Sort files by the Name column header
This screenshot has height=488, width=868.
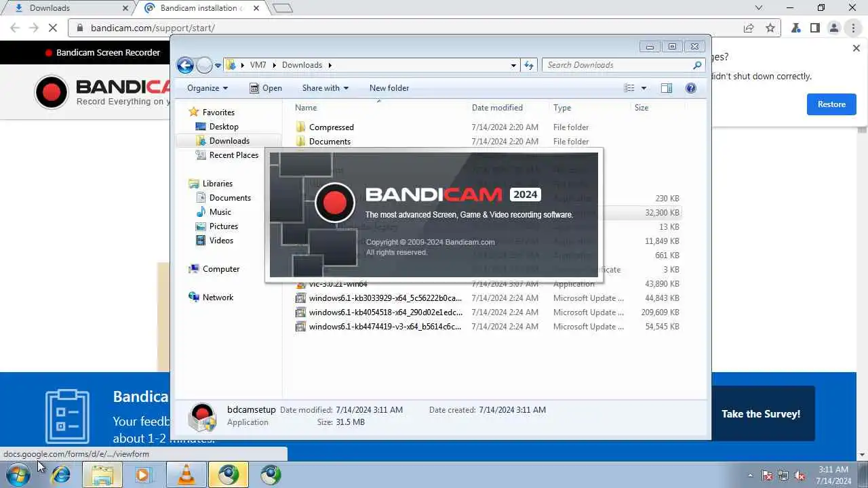pos(306,108)
